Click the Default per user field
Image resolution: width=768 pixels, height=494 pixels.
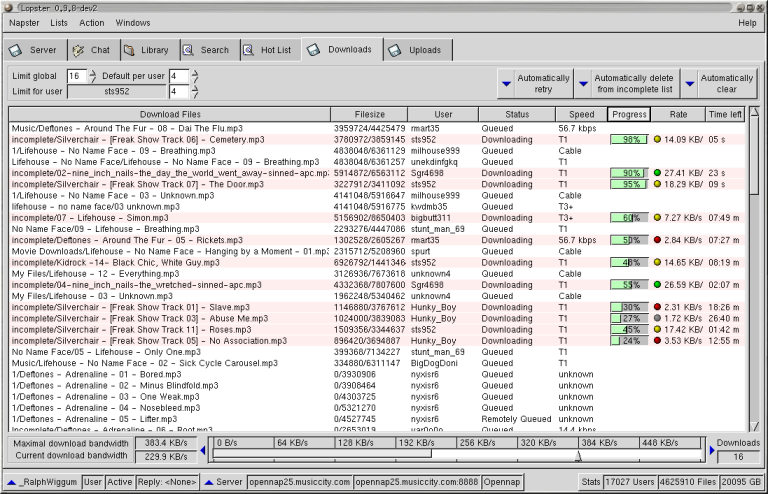(x=179, y=76)
